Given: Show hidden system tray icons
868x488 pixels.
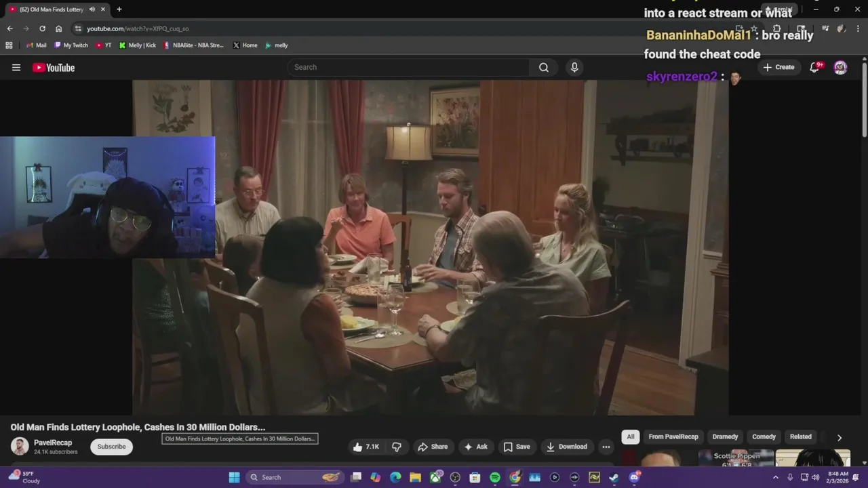Looking at the screenshot, I should (776, 477).
